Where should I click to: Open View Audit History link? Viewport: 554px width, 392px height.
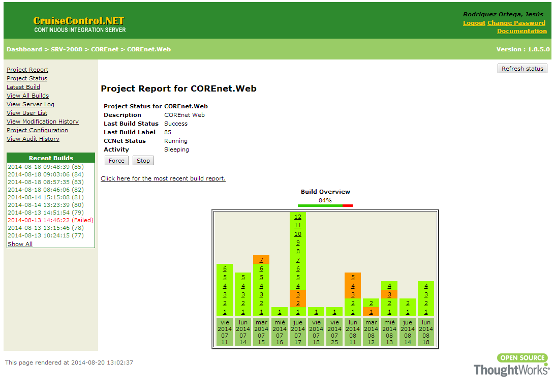tap(33, 139)
